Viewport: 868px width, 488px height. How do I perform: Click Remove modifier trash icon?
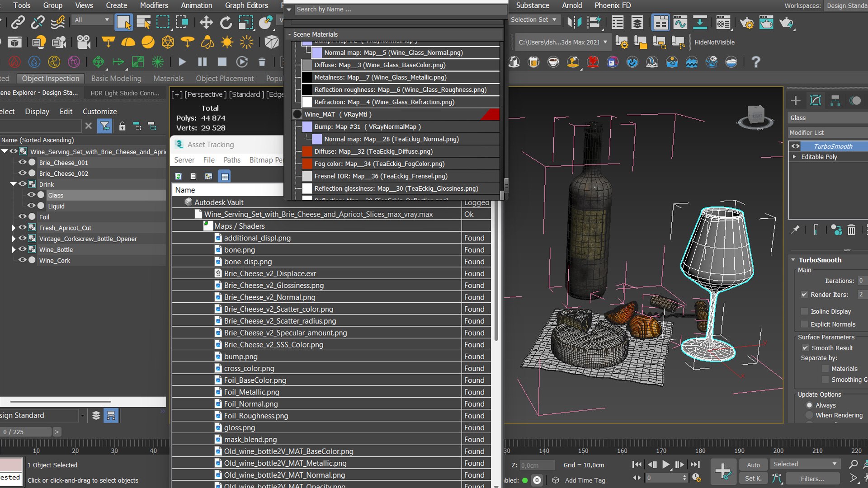click(x=851, y=230)
